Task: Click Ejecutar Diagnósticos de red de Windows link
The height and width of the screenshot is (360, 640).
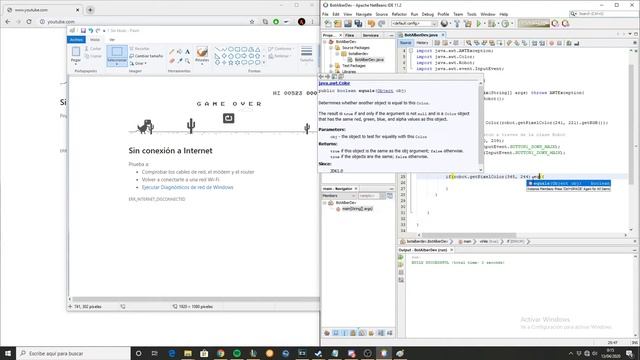Action: coord(187,187)
